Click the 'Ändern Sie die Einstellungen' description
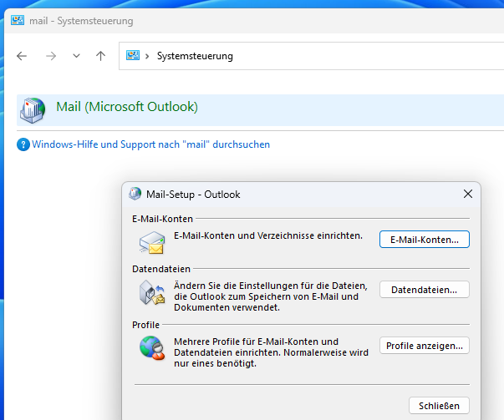The image size is (504, 420). tap(271, 296)
